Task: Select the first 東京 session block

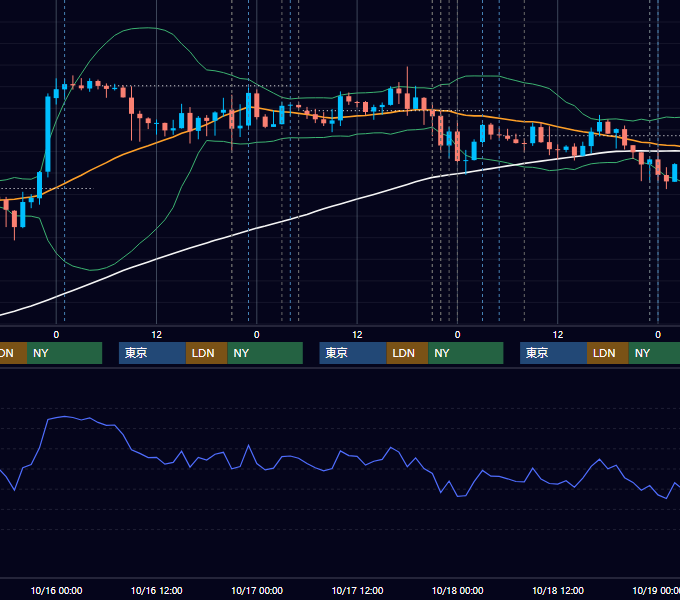Action: [x=152, y=353]
